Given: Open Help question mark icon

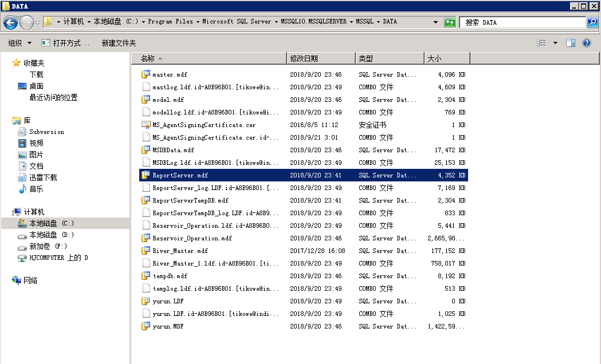Looking at the screenshot, I should tap(587, 43).
